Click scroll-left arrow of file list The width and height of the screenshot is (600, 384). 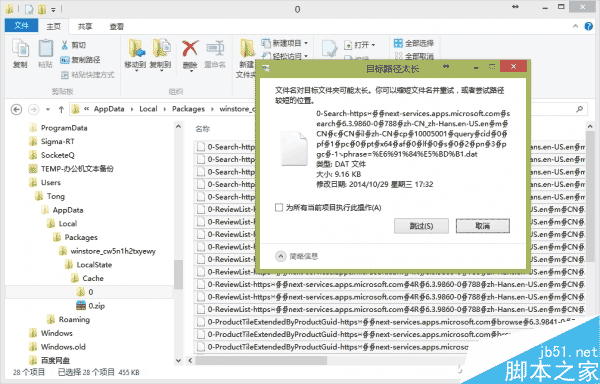click(x=190, y=360)
